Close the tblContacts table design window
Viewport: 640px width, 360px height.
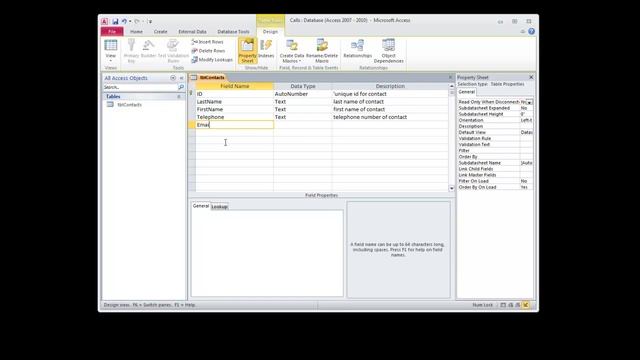[451, 77]
